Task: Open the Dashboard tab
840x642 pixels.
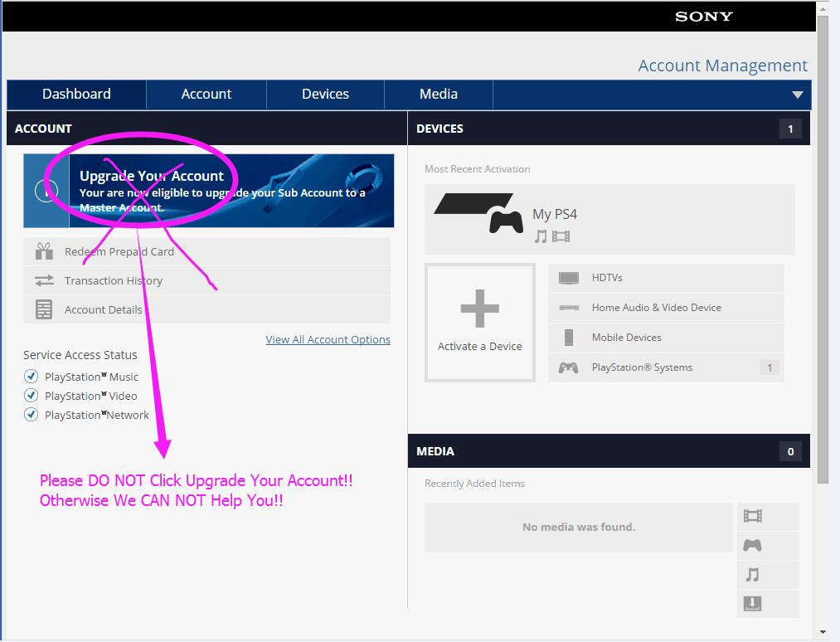Action: click(76, 95)
